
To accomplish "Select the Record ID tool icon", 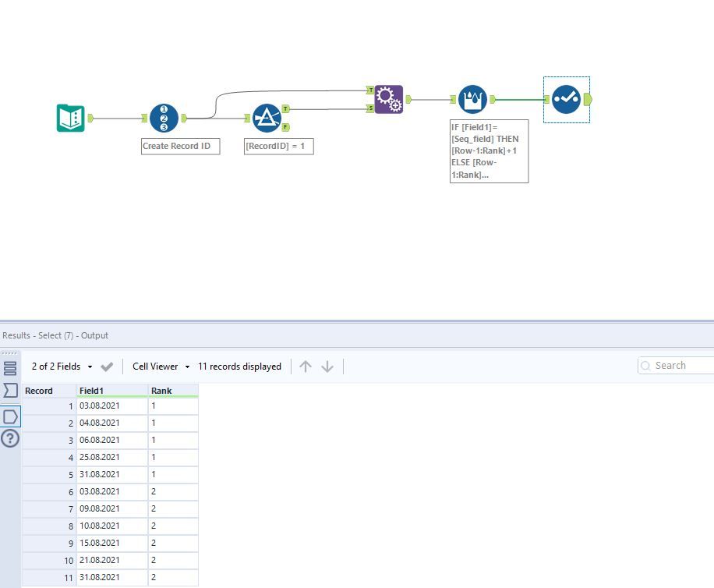I will 164,118.
